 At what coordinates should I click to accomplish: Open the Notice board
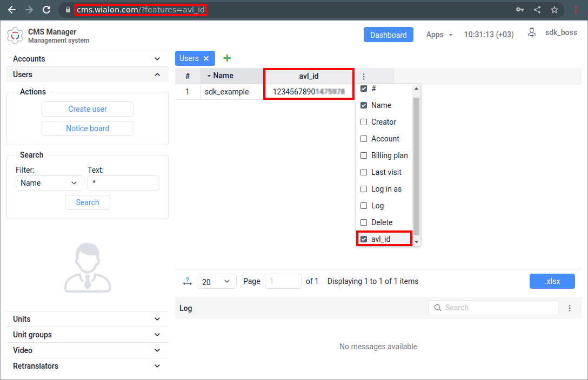point(88,128)
